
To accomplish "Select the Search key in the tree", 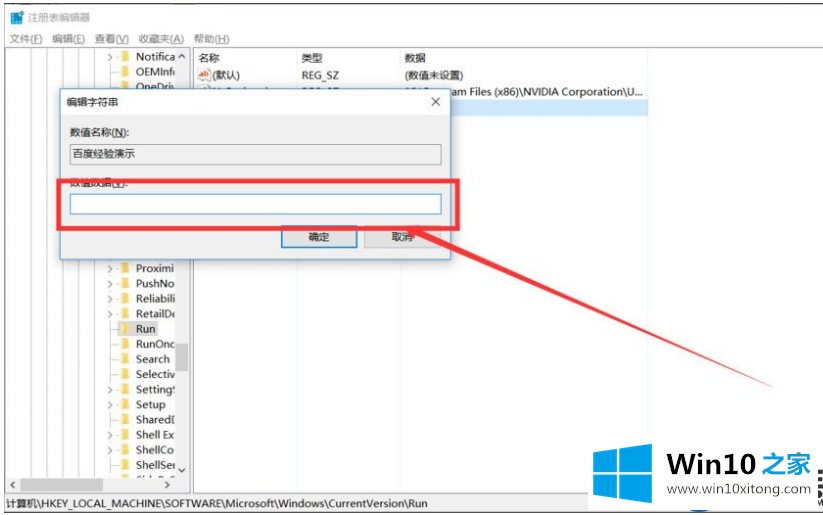I will click(153, 359).
